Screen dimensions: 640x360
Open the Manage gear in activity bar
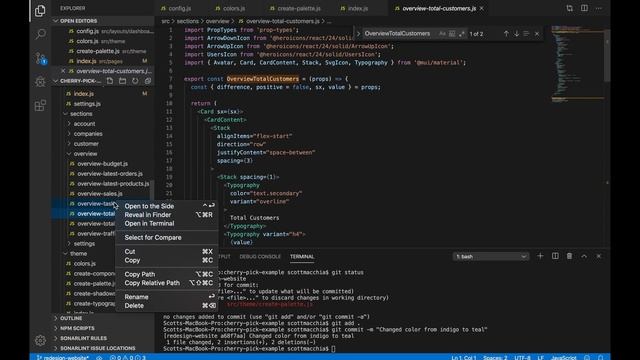click(40, 340)
